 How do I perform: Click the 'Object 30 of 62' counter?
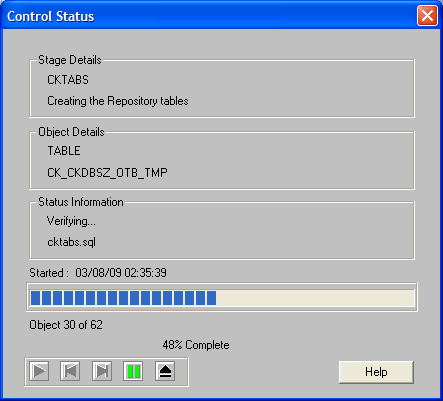[66, 325]
